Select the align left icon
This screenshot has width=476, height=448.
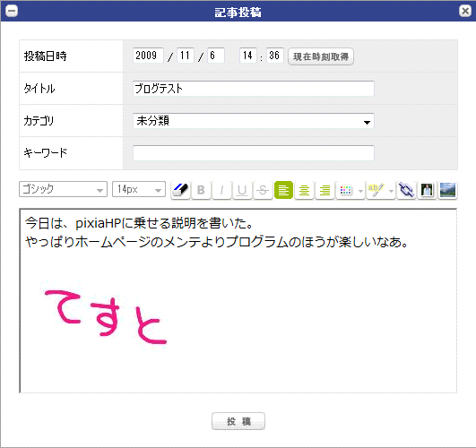click(x=283, y=190)
